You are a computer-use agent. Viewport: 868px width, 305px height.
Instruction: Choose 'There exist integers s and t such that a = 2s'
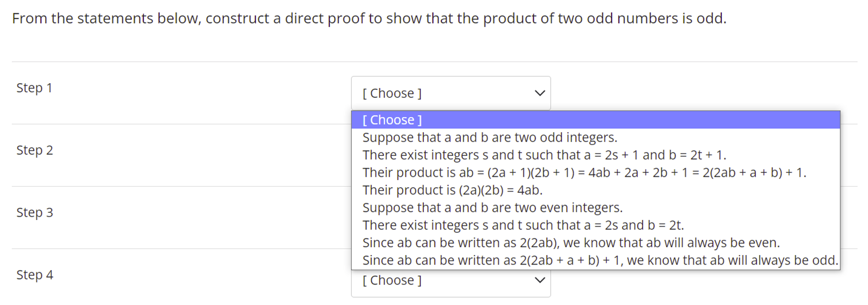523,225
